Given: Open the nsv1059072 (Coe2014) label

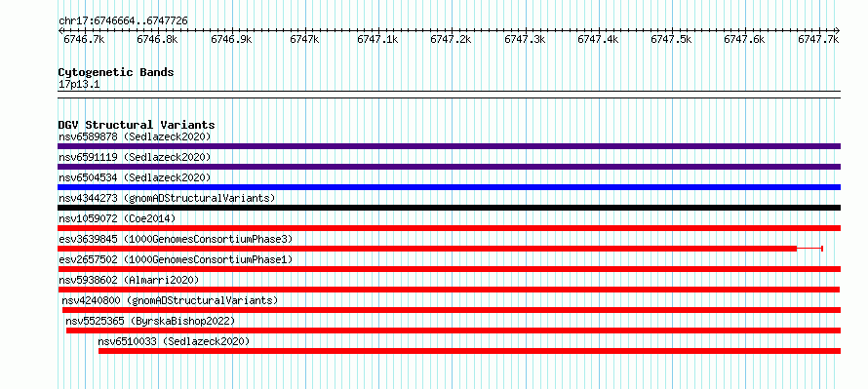Looking at the screenshot, I should pyautogui.click(x=117, y=218).
